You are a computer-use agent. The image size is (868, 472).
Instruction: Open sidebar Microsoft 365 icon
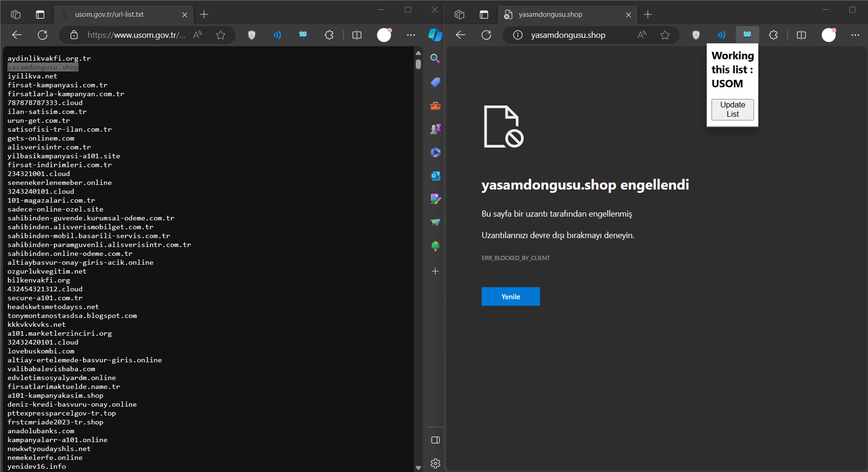coord(435,153)
